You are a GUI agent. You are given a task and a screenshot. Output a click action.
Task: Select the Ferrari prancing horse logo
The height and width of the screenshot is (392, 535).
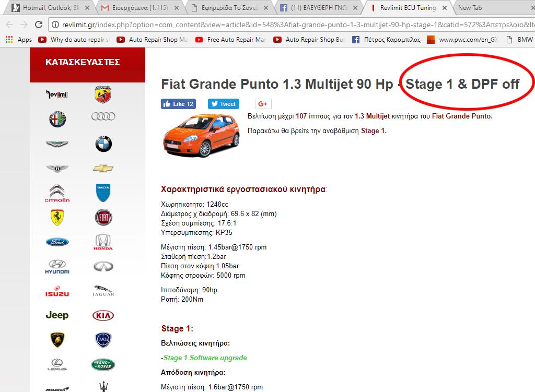tap(57, 218)
